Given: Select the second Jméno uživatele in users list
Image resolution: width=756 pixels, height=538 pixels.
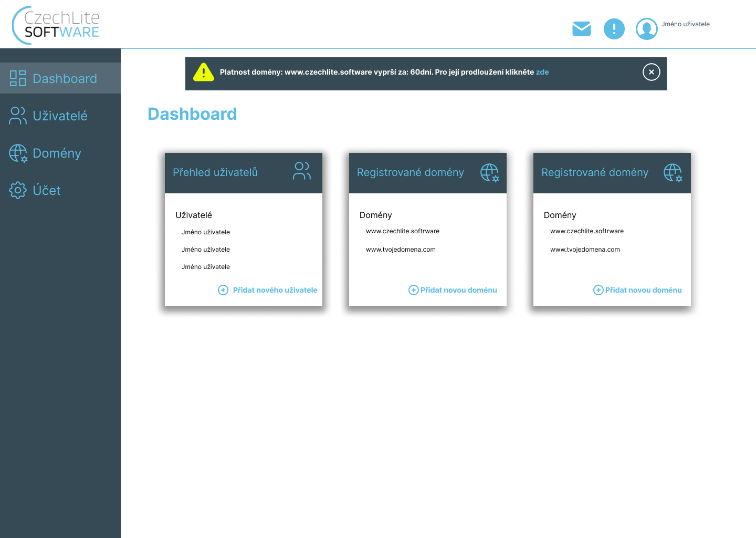Looking at the screenshot, I should [206, 250].
